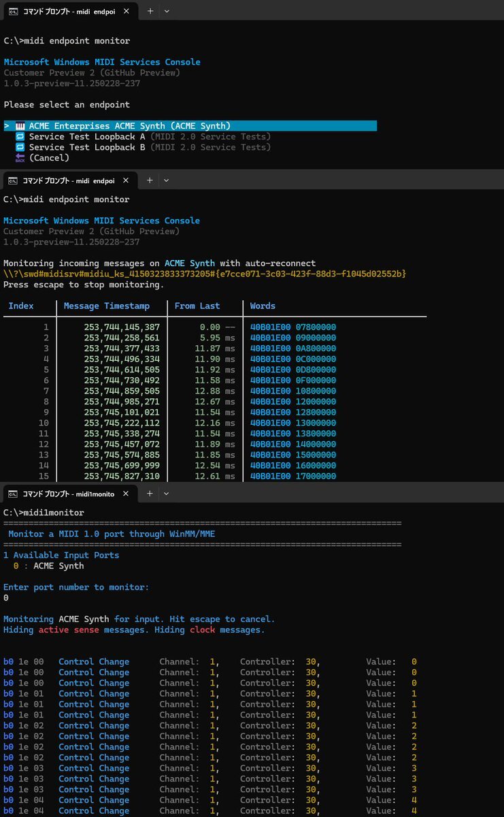This screenshot has height=817, width=504.
Task: Click the 'Monitoring incoming messages on ACME Synth' line
Action: (x=159, y=263)
